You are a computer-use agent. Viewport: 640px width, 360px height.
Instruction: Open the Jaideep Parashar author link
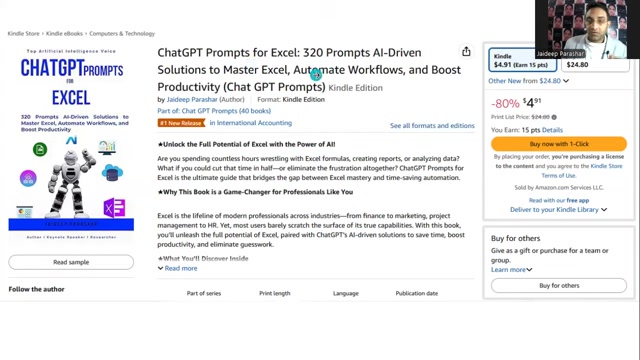point(192,99)
